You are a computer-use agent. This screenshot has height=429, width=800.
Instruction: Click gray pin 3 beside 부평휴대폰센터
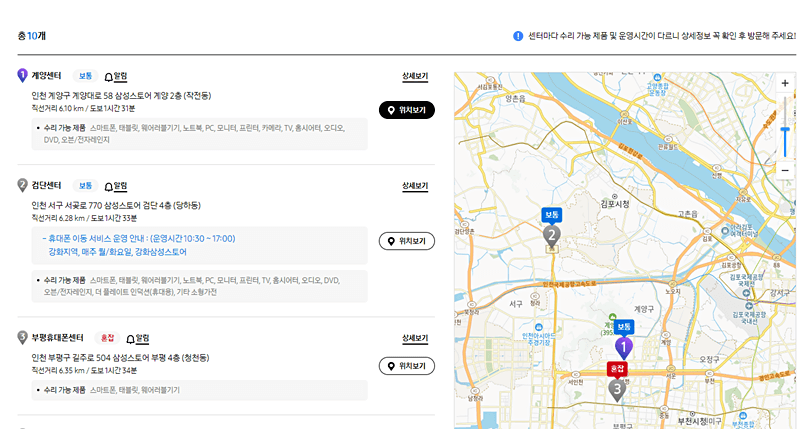coord(22,337)
